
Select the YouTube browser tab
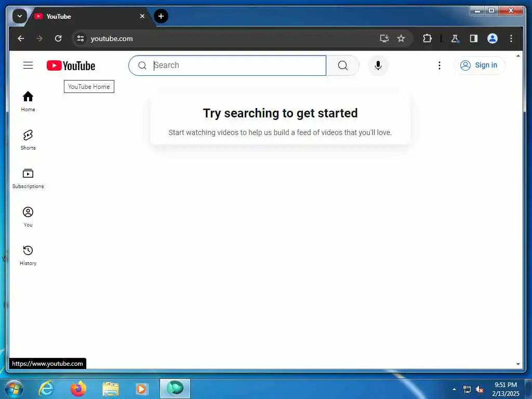(90, 16)
